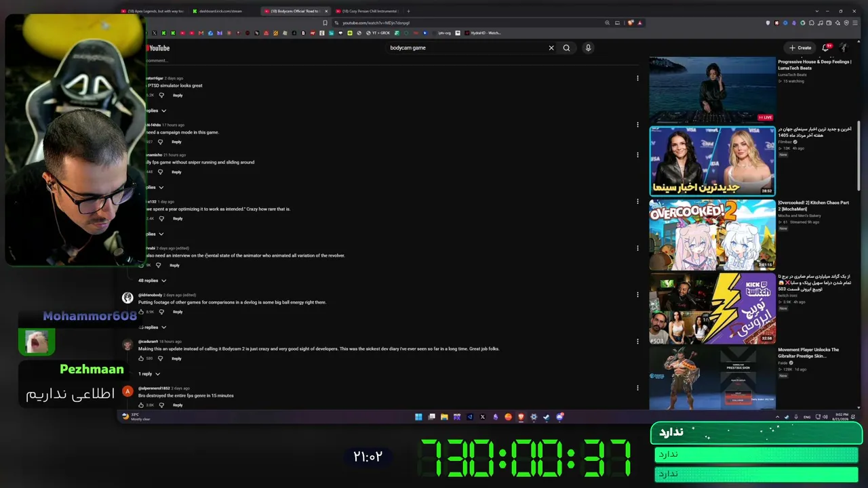Start voice search with the microphone

[588, 48]
